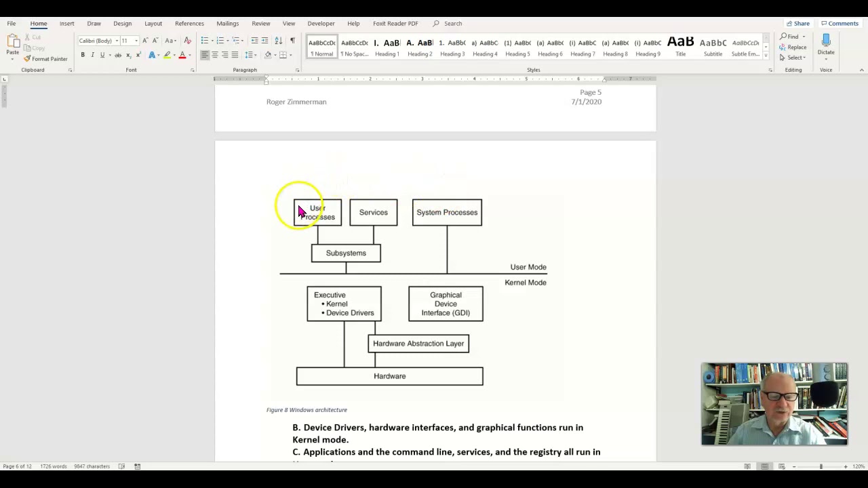Toggle left text alignment
This screenshot has height=488, width=868.
(x=205, y=55)
